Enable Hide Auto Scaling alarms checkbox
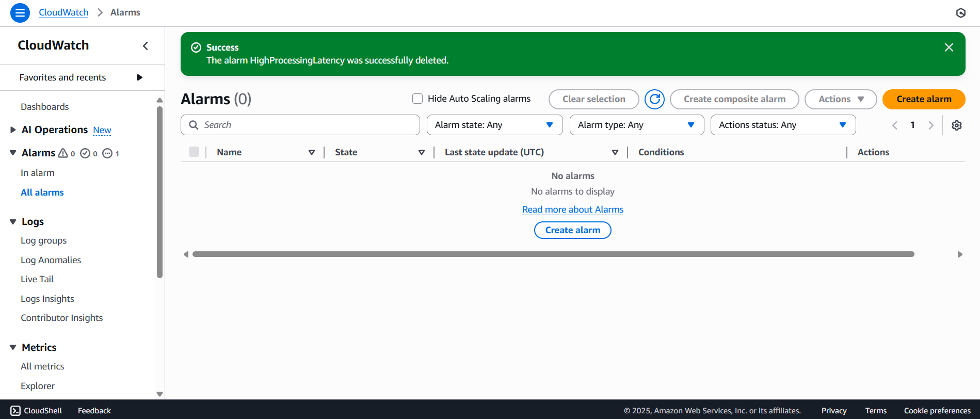This screenshot has width=980, height=419. pyautogui.click(x=417, y=99)
